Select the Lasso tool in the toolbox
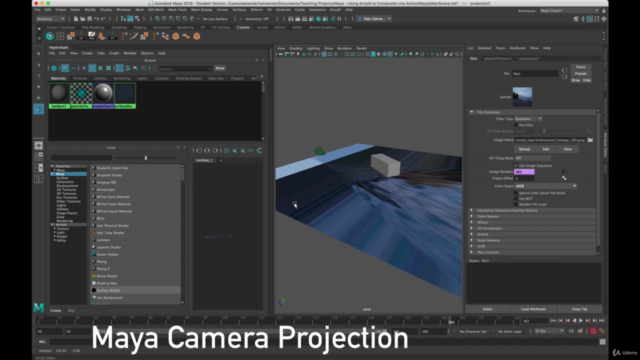Screen dimensions: 640x360 click(39, 65)
